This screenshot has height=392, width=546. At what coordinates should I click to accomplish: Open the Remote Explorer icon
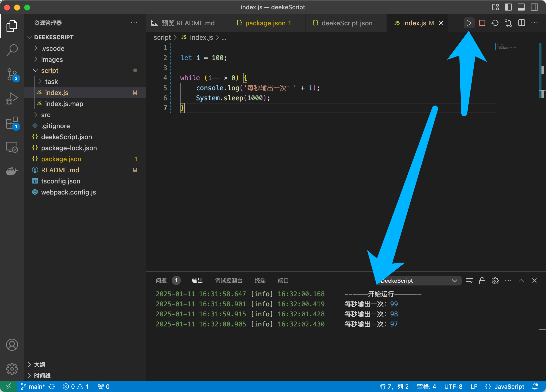(12, 147)
